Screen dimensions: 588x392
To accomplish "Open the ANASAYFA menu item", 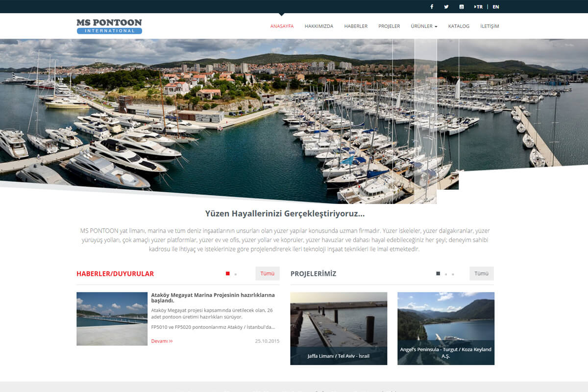I will (282, 26).
